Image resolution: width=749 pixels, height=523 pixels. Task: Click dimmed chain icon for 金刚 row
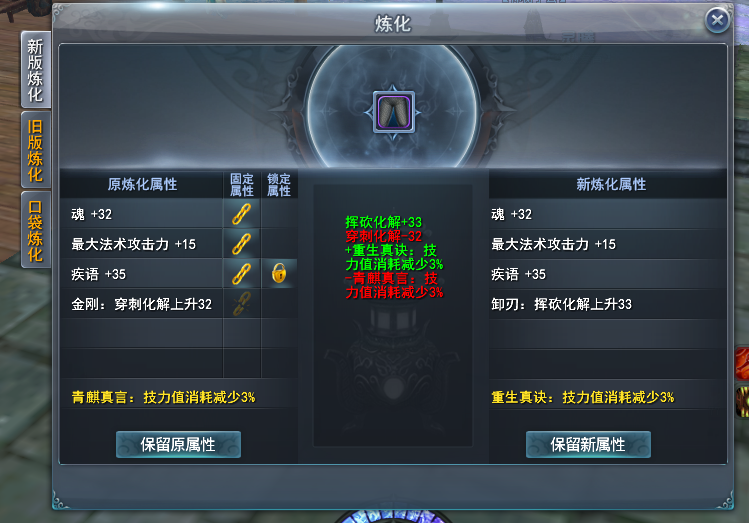(x=242, y=304)
